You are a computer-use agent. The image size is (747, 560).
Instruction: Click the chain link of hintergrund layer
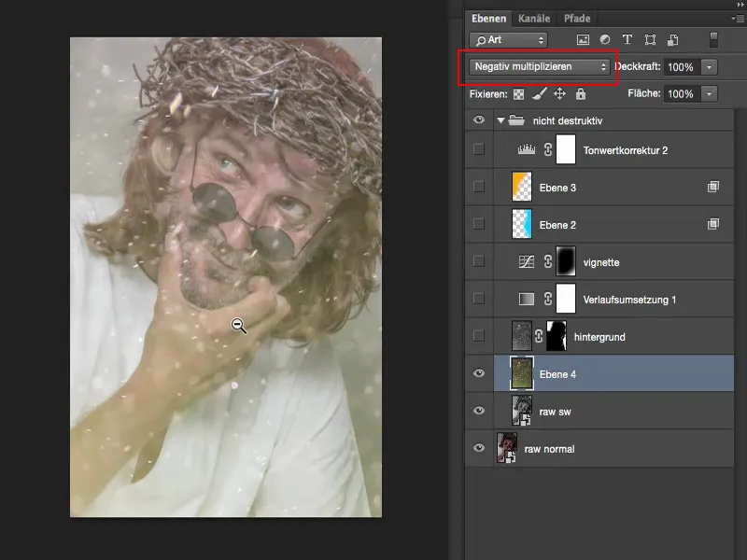[539, 336]
